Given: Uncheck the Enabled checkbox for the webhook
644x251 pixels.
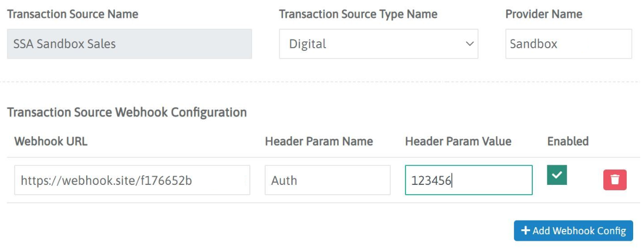Looking at the screenshot, I should point(557,176).
